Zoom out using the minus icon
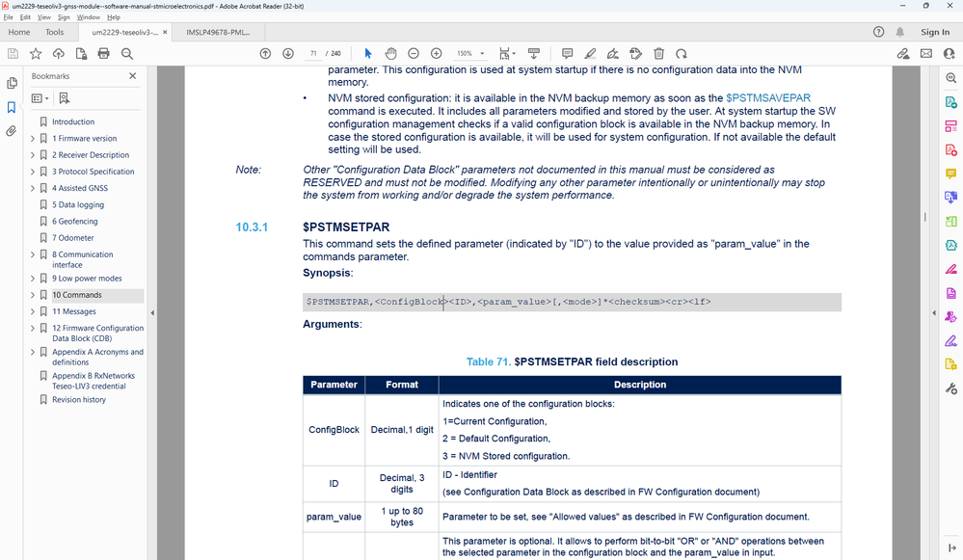This screenshot has height=560, width=963. coord(413,53)
